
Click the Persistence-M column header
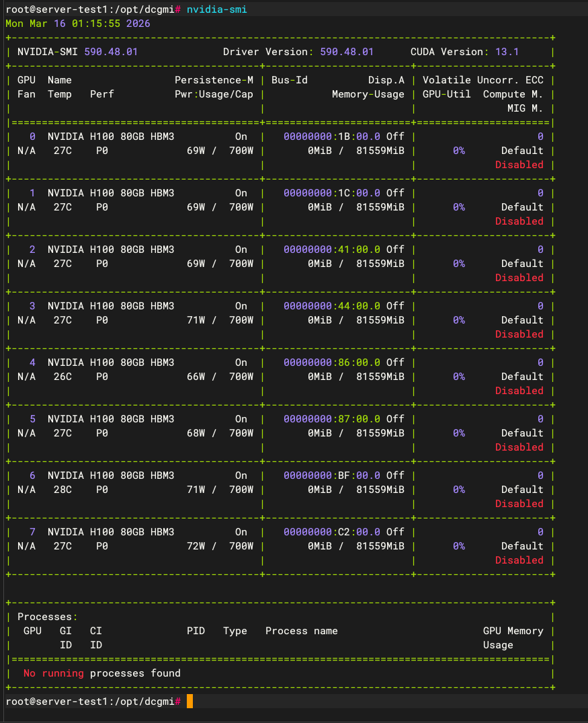[x=214, y=80]
